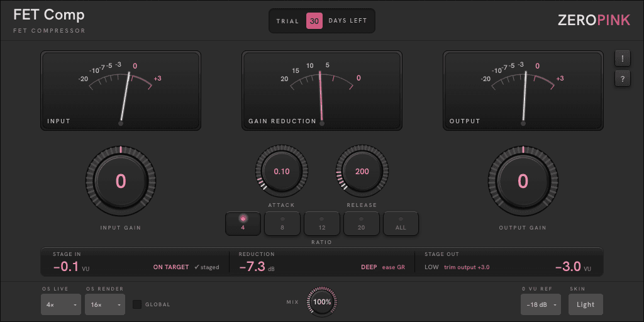Click the FET Comp title
644x322 pixels.
[49, 15]
